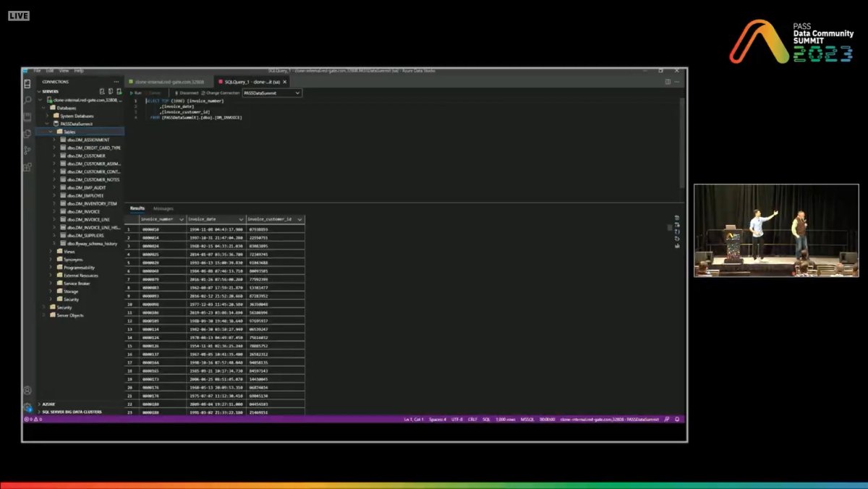Screen dimensions: 868x489
Task: Expand SQL SERVER BIG DATA CLUSTERS section
Action: pyautogui.click(x=40, y=412)
